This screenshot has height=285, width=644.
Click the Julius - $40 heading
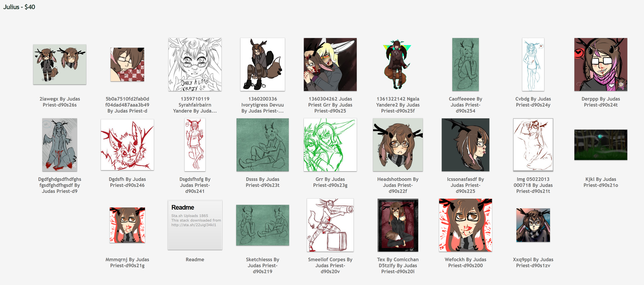[x=19, y=7]
